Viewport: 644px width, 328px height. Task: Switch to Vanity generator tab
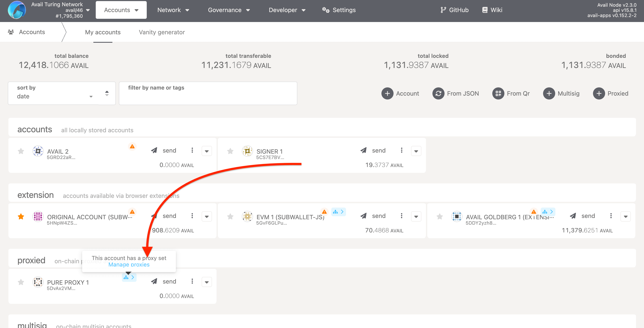(x=162, y=32)
